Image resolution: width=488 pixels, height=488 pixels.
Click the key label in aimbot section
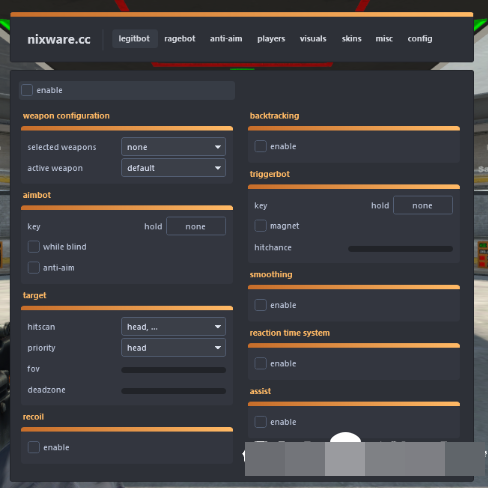pos(34,227)
